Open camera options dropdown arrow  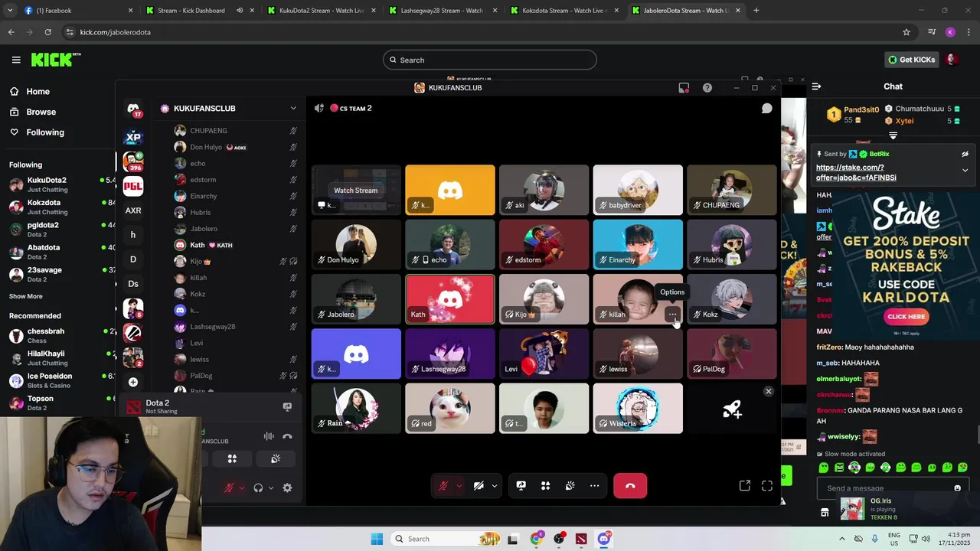[494, 486]
